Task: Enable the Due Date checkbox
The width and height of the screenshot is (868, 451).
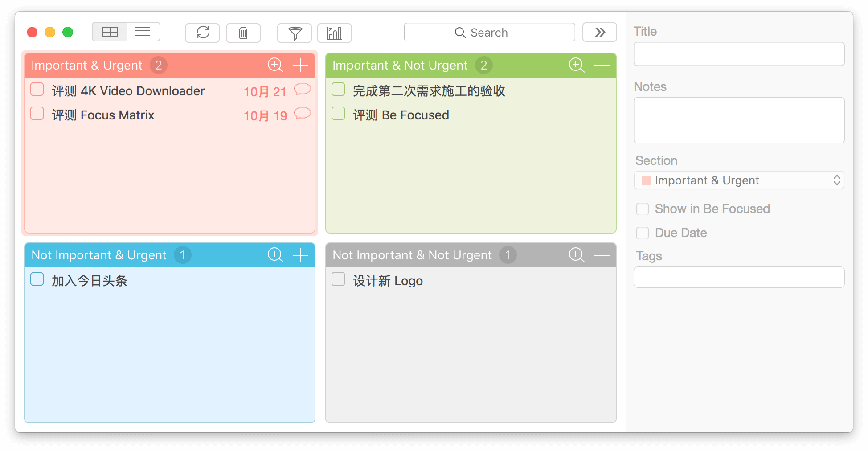Action: (x=643, y=233)
